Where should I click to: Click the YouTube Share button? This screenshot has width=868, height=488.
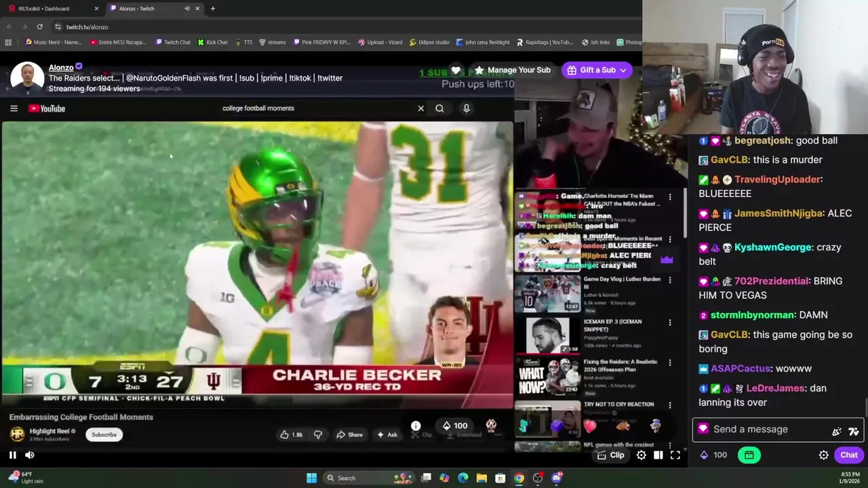349,434
